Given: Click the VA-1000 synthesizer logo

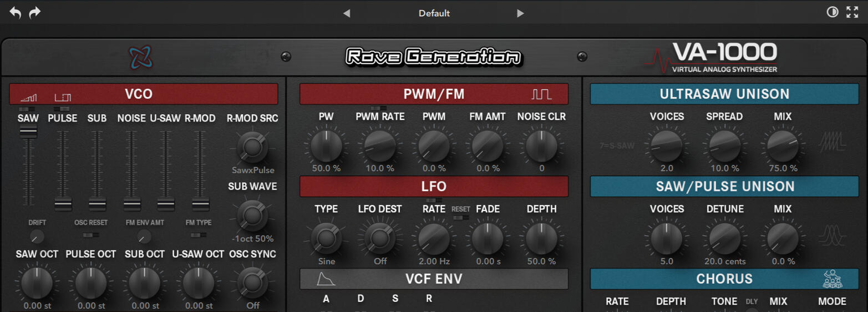Looking at the screenshot, I should [x=712, y=58].
